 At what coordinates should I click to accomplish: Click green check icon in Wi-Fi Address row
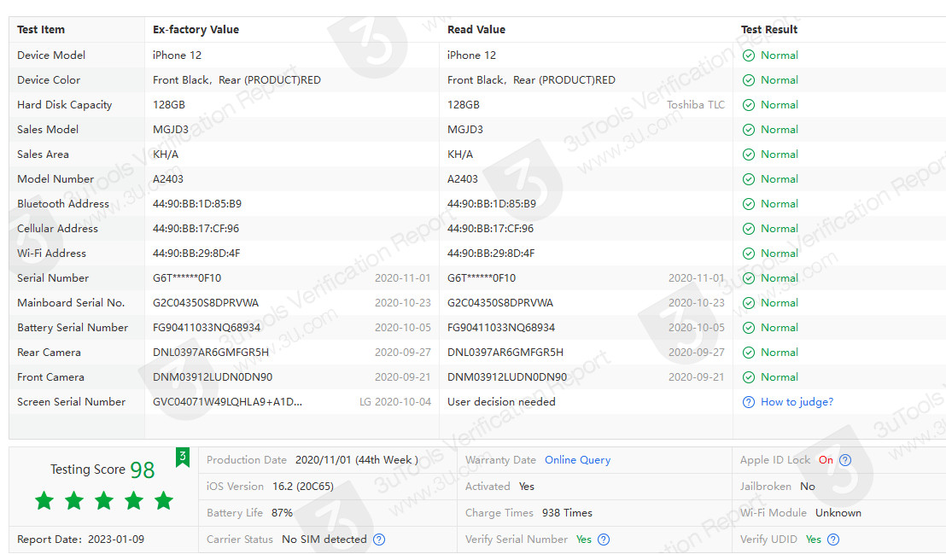click(749, 254)
